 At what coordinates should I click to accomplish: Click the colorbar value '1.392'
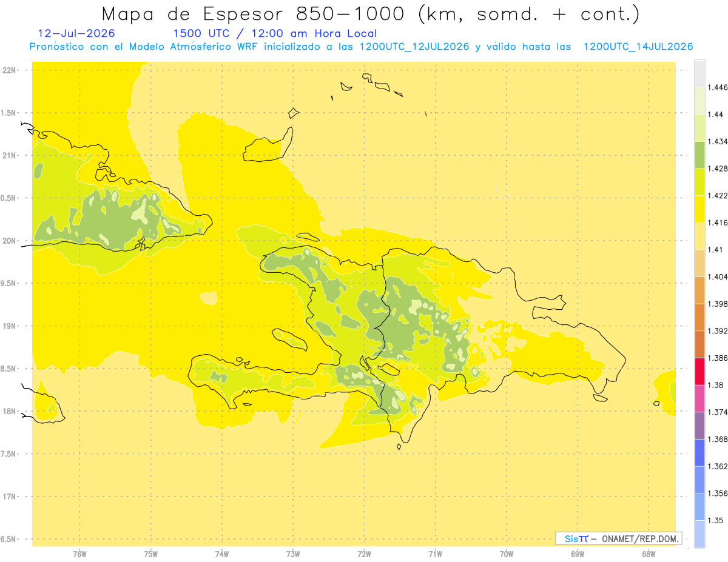pyautogui.click(x=718, y=331)
